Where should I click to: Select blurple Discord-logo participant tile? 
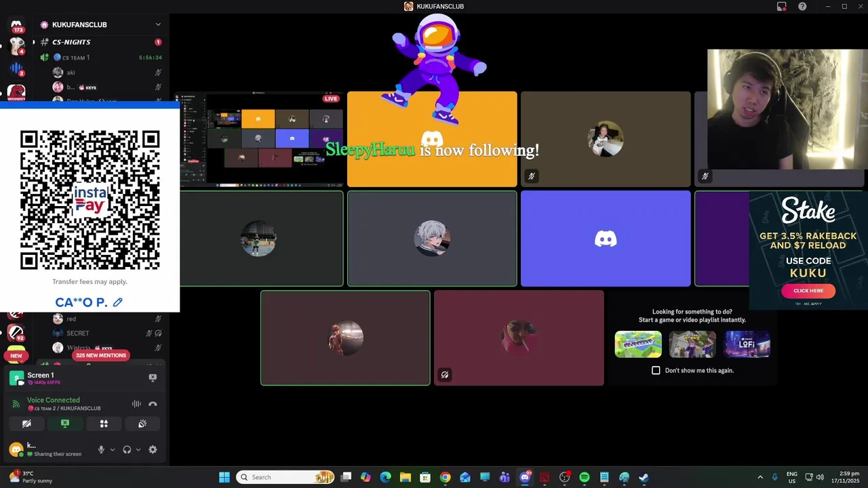click(x=606, y=239)
